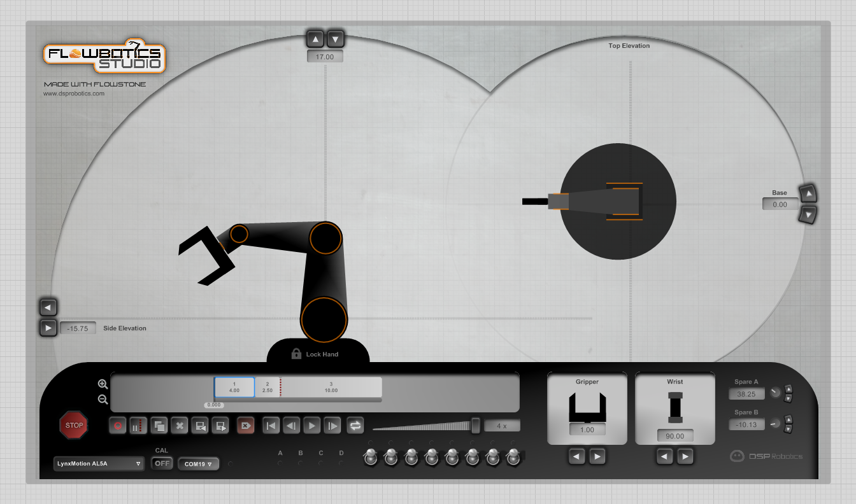Zoom in on the timeline
This screenshot has width=856, height=504.
coord(103,384)
